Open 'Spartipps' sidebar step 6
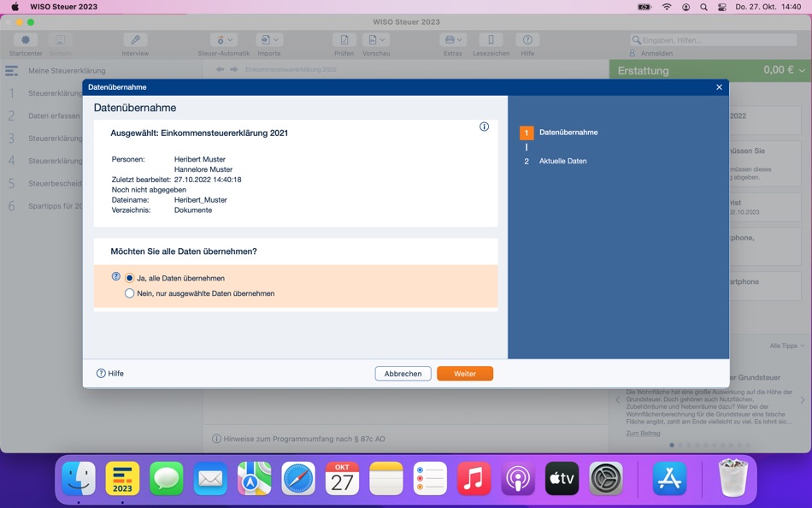812x508 pixels. [x=44, y=206]
